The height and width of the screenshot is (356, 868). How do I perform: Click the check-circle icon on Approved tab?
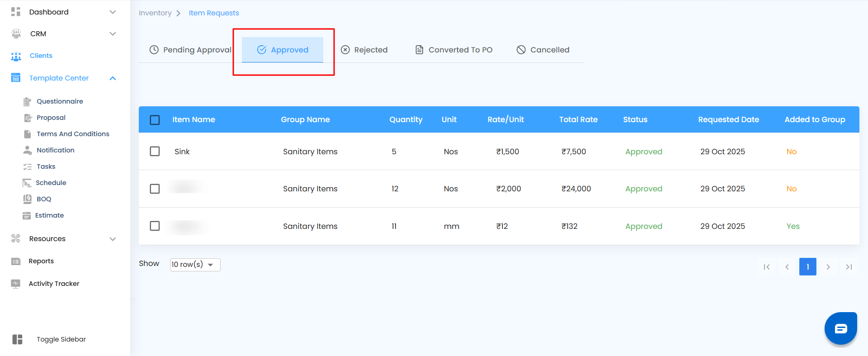[262, 50]
